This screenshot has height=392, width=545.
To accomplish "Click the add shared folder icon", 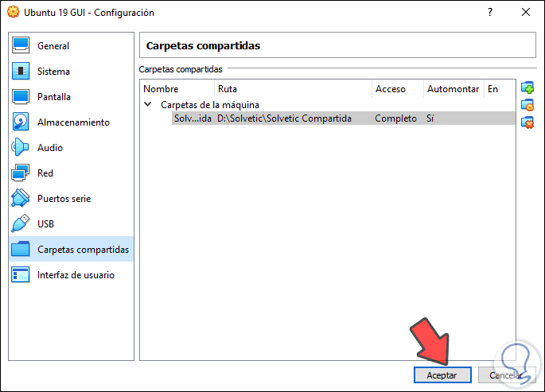I will pos(527,87).
